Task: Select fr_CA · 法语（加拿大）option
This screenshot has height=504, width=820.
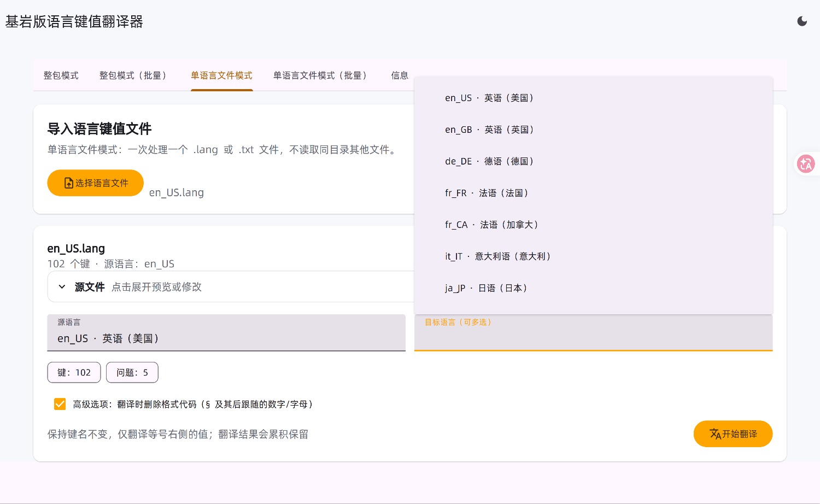Action: pos(593,225)
